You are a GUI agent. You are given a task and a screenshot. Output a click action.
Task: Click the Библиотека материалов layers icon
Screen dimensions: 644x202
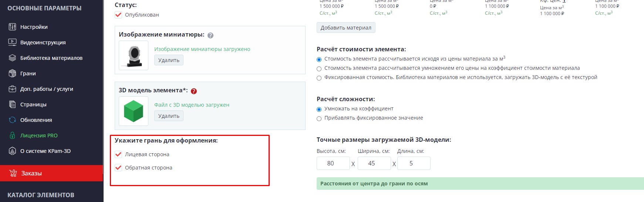point(12,58)
